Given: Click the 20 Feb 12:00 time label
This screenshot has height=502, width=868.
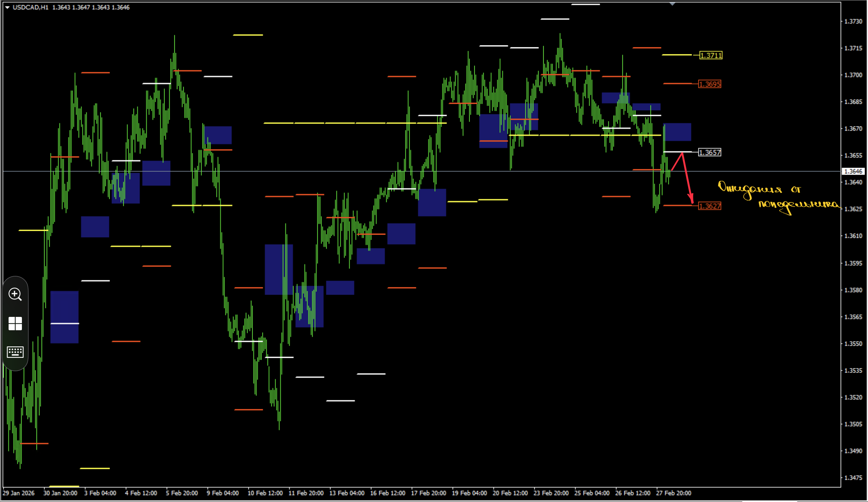Looking at the screenshot, I should (510, 493).
